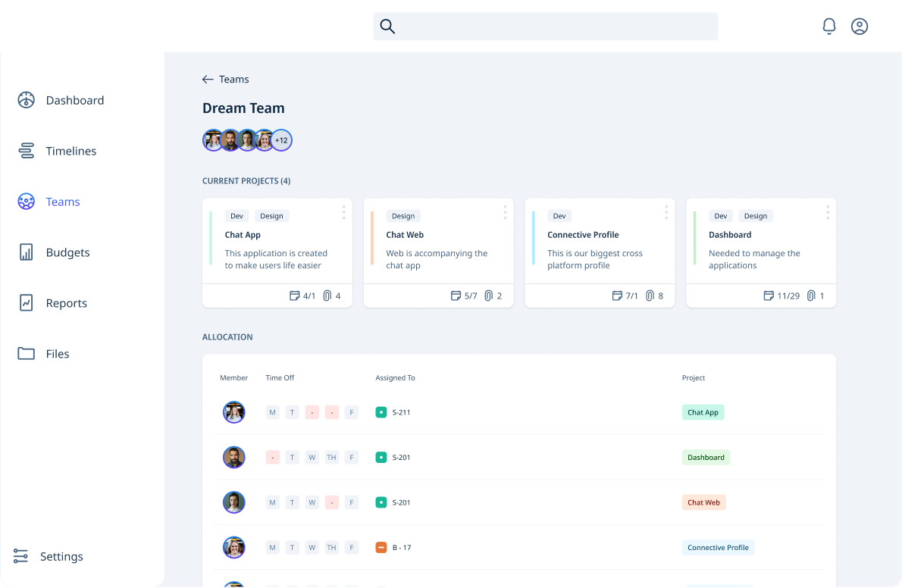Toggle the red Thursday off-day in Chat Web row
Image resolution: width=902 pixels, height=588 pixels.
coord(331,502)
